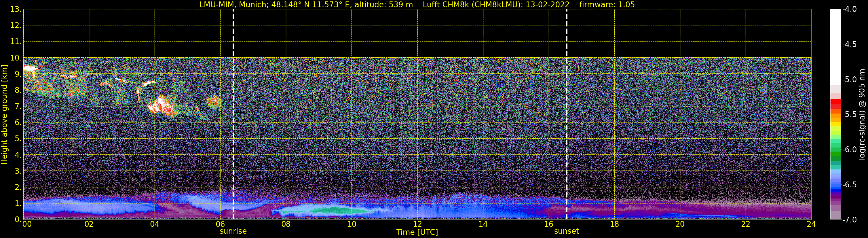Click the height axis tick "5."
This screenshot has height=238, width=868.
pos(18,139)
